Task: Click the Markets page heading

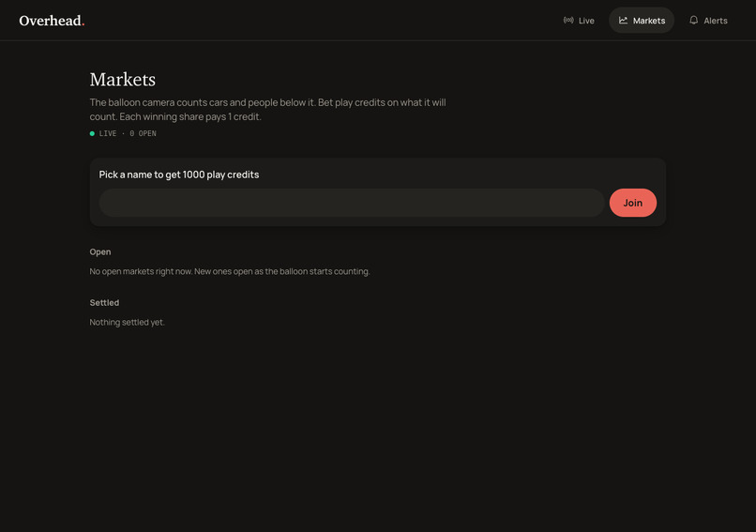Action: tap(123, 80)
